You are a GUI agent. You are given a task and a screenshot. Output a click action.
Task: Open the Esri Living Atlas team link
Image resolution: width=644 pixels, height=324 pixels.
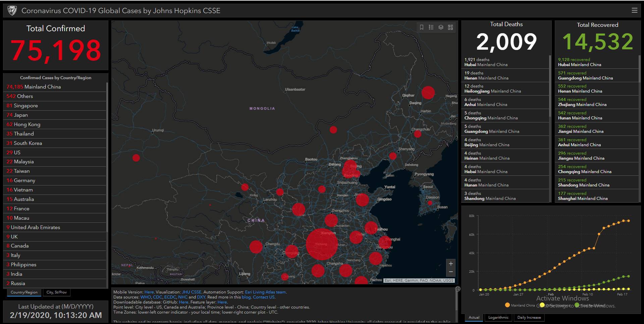point(265,292)
